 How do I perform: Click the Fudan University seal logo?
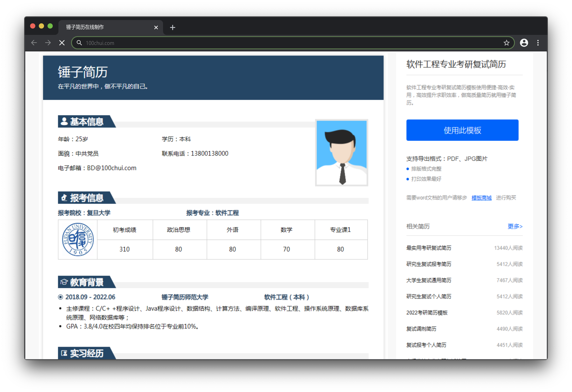pos(78,239)
